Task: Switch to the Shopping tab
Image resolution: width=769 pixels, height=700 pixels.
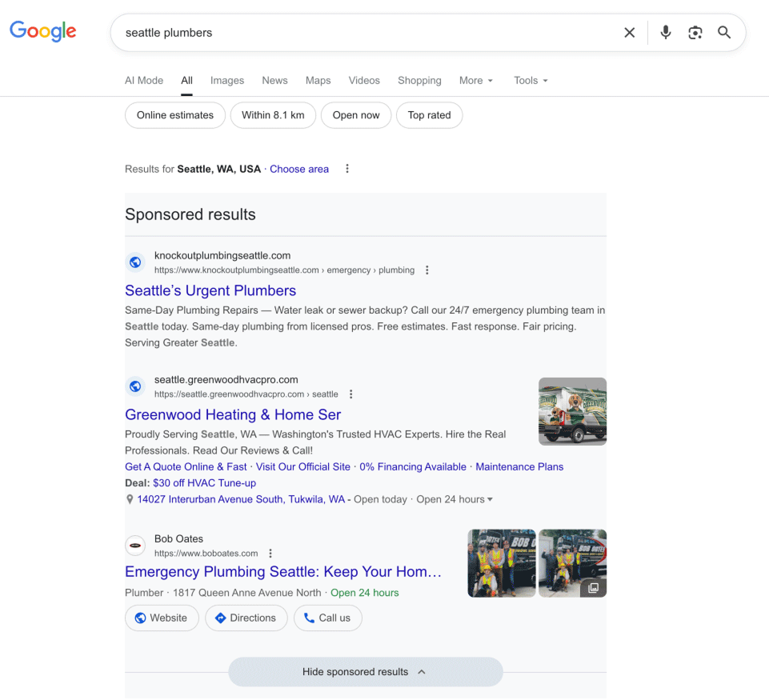Action: pos(419,80)
